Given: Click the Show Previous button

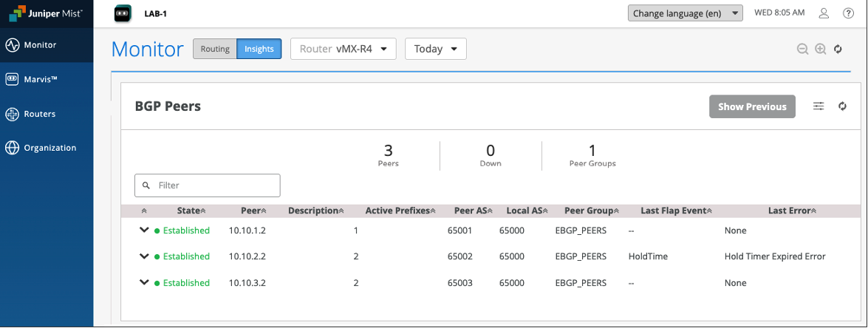Looking at the screenshot, I should pyautogui.click(x=752, y=106).
